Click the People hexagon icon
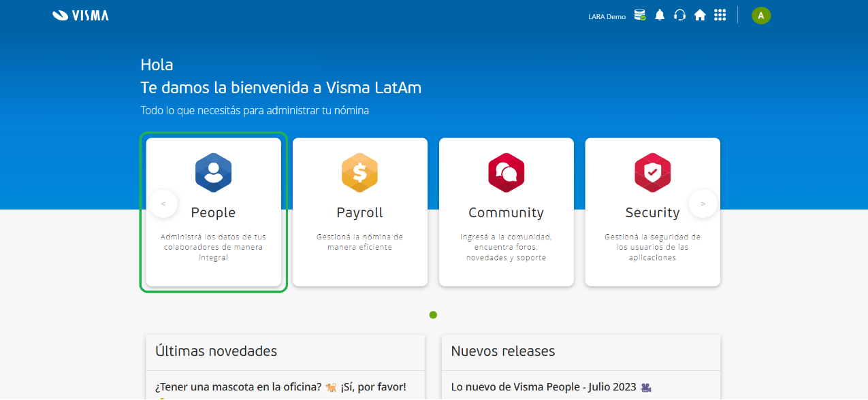This screenshot has height=400, width=868. tap(213, 173)
